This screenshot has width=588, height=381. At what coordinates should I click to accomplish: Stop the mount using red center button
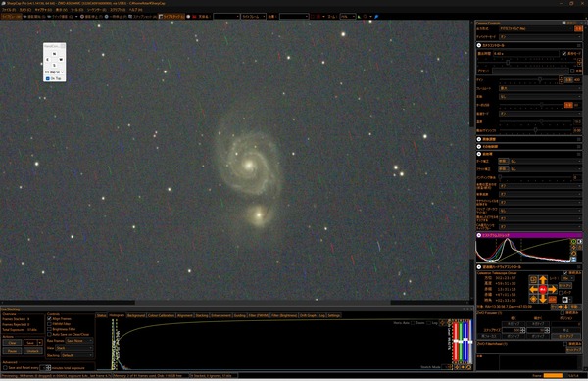[x=543, y=289]
